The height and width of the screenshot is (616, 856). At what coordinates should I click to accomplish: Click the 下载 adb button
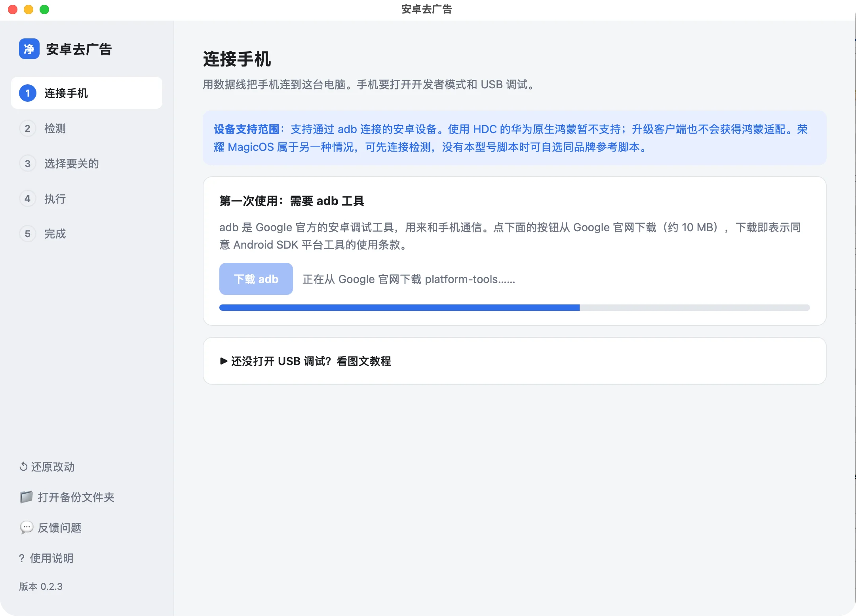click(x=256, y=279)
